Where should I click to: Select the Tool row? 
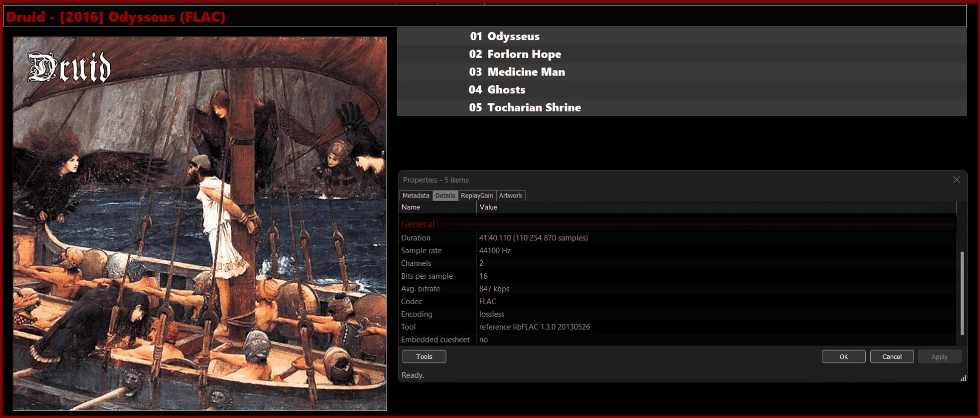(677, 327)
